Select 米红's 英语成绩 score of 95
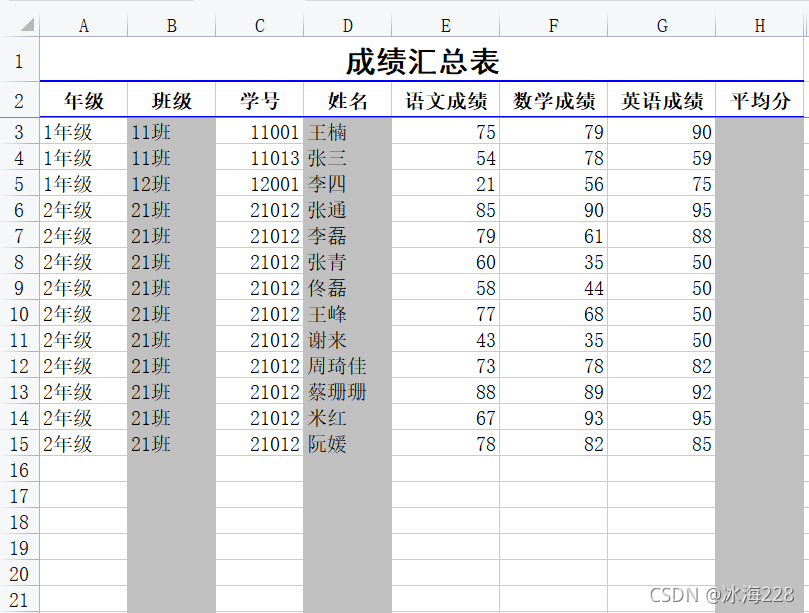 [661, 418]
